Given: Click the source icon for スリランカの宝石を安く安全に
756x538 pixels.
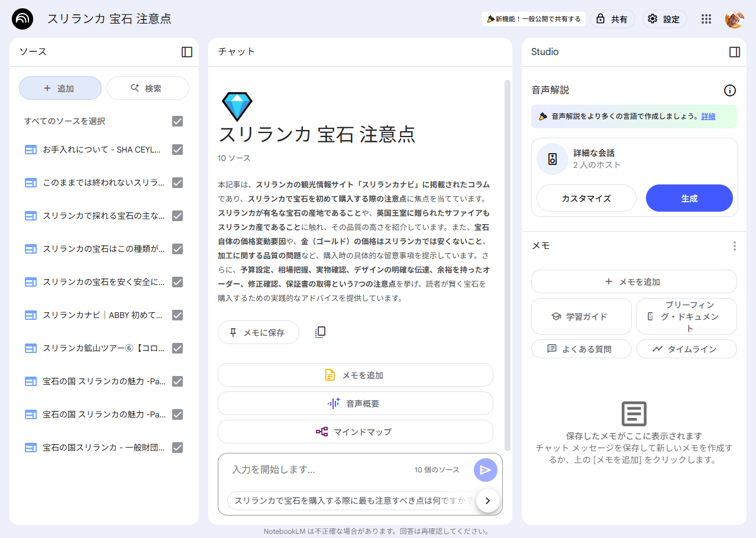Looking at the screenshot, I should click(31, 282).
